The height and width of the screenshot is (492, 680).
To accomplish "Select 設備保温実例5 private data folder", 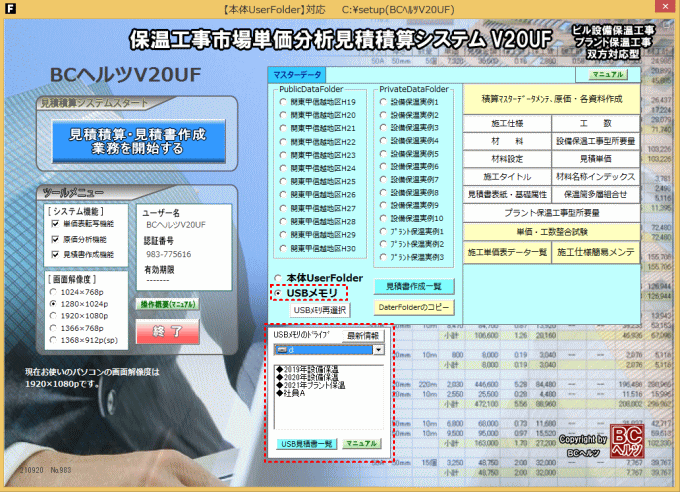I will 384,155.
